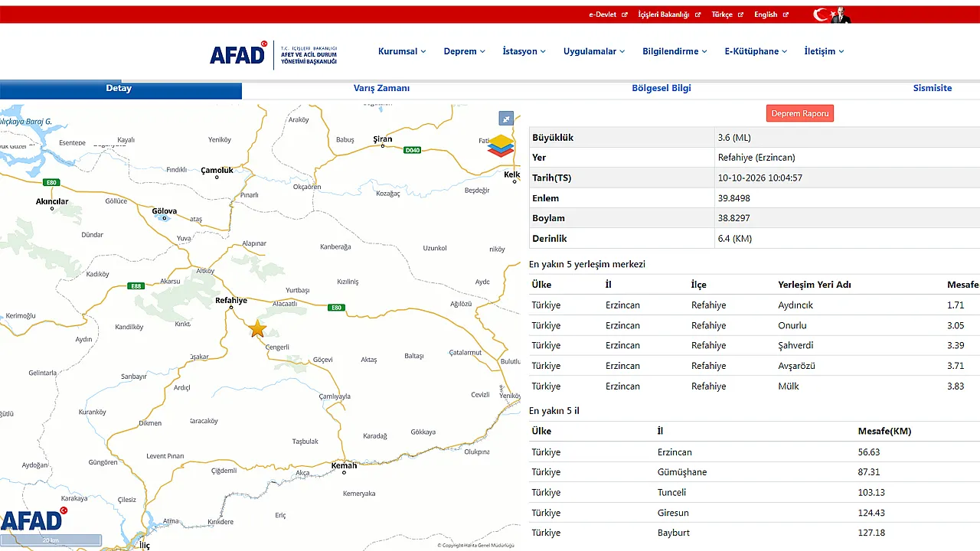This screenshot has width=980, height=551.
Task: Open the Bilgilendirme dropdown
Action: pos(675,51)
